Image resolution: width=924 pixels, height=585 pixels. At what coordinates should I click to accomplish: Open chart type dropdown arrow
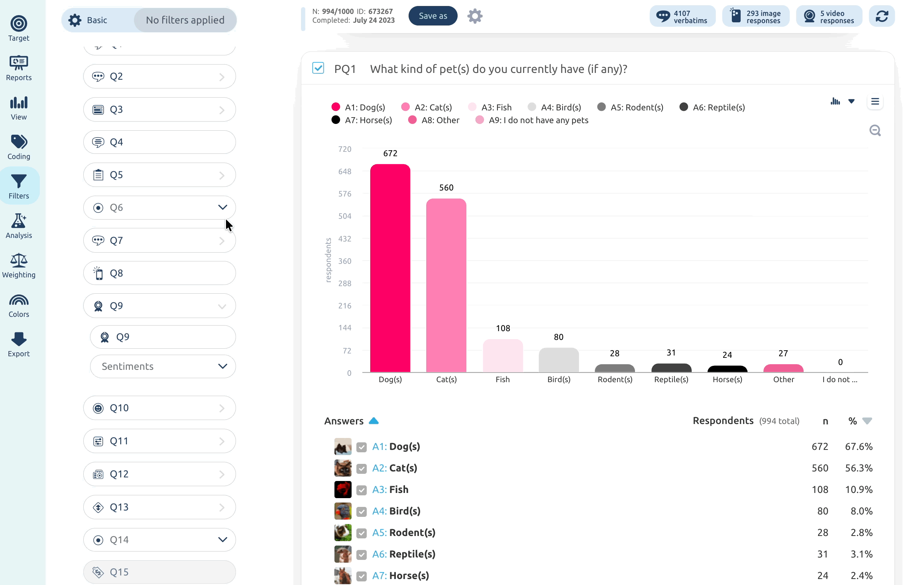pyautogui.click(x=851, y=101)
